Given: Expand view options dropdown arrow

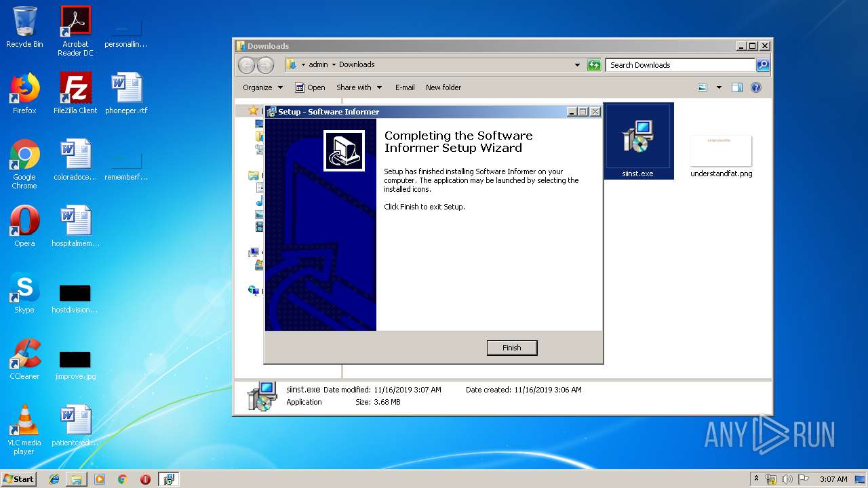Looking at the screenshot, I should (x=719, y=87).
